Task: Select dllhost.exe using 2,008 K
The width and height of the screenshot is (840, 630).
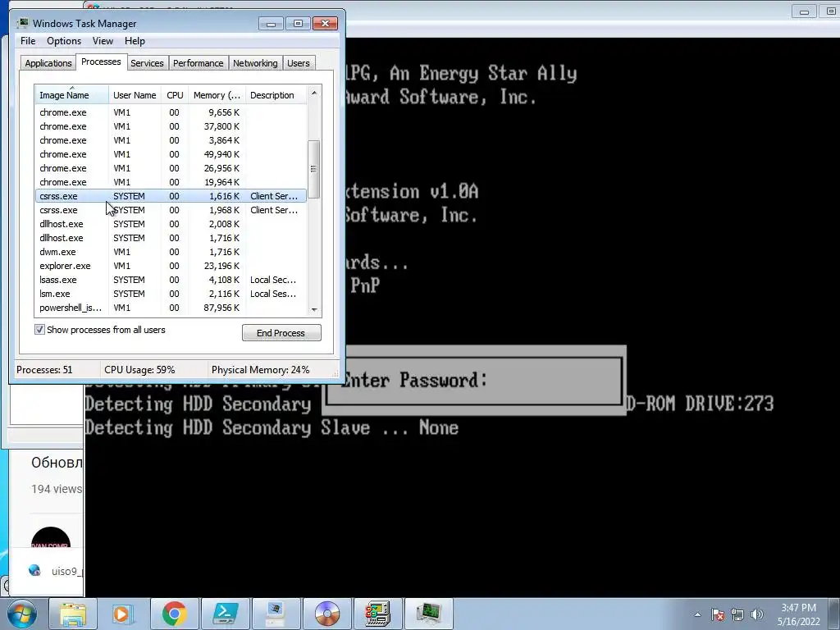Action: click(x=171, y=224)
